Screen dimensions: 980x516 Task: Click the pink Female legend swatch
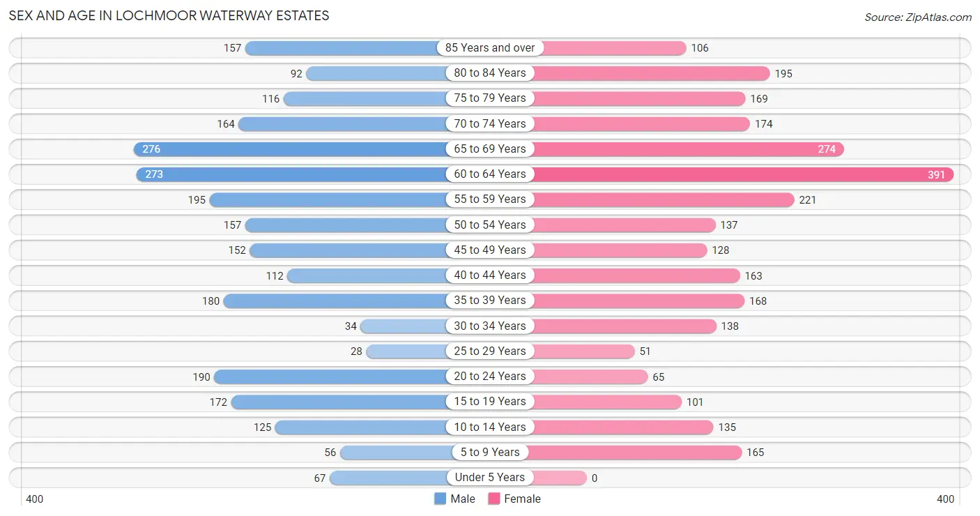pyautogui.click(x=494, y=499)
